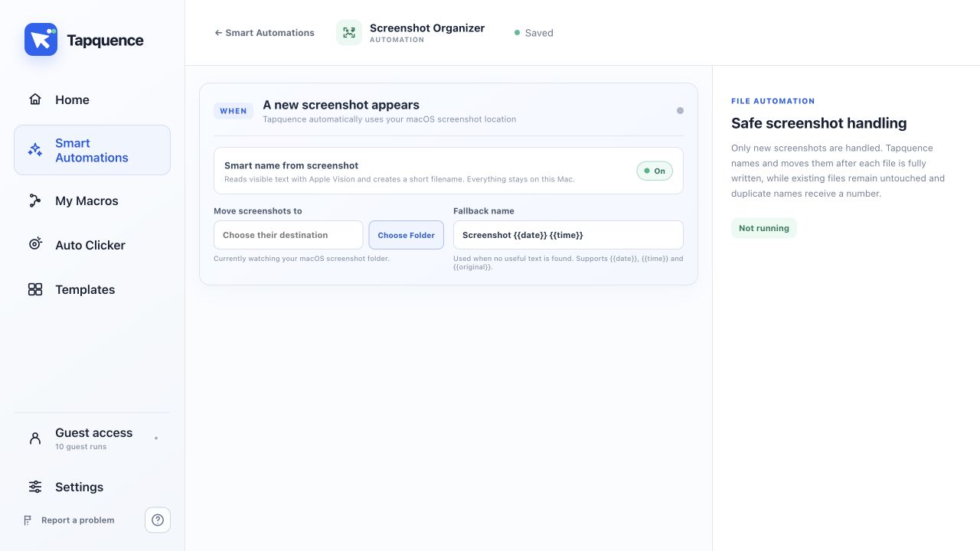
Task: Click the WHEN trigger badge
Action: (x=234, y=111)
